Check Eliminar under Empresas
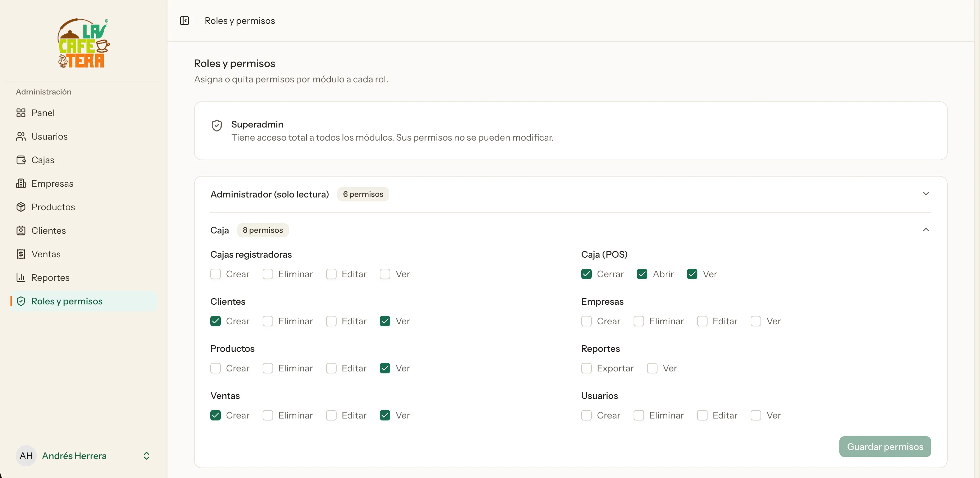The height and width of the screenshot is (478, 980). [639, 321]
